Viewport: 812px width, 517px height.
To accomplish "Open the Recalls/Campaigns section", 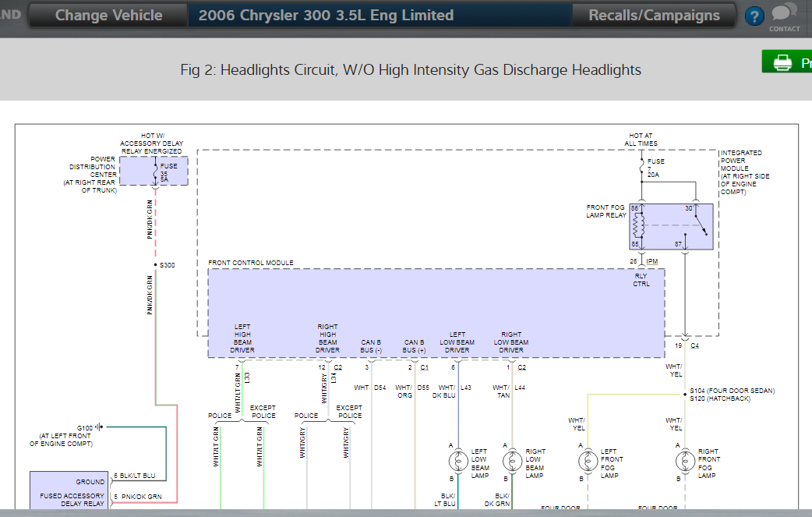I will (x=654, y=16).
